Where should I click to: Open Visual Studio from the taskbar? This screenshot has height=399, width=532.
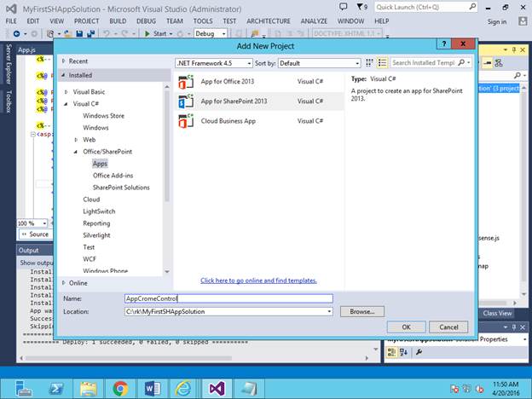[217, 389]
